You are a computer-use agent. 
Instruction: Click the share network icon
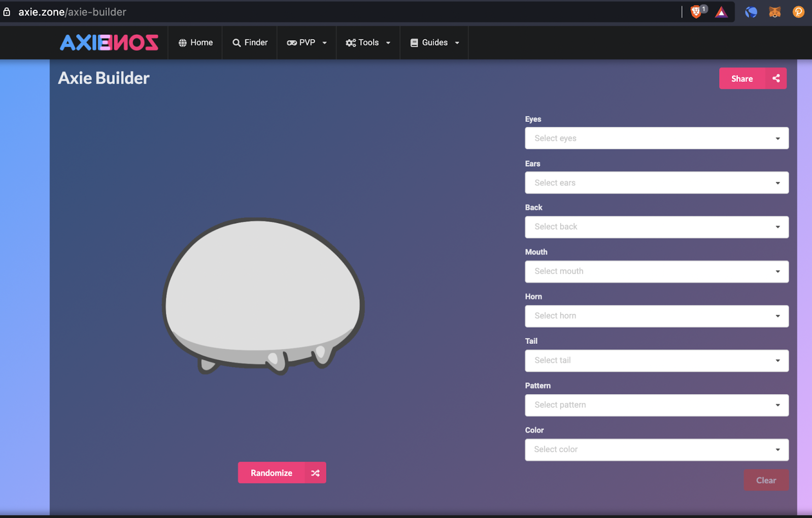[x=776, y=78]
